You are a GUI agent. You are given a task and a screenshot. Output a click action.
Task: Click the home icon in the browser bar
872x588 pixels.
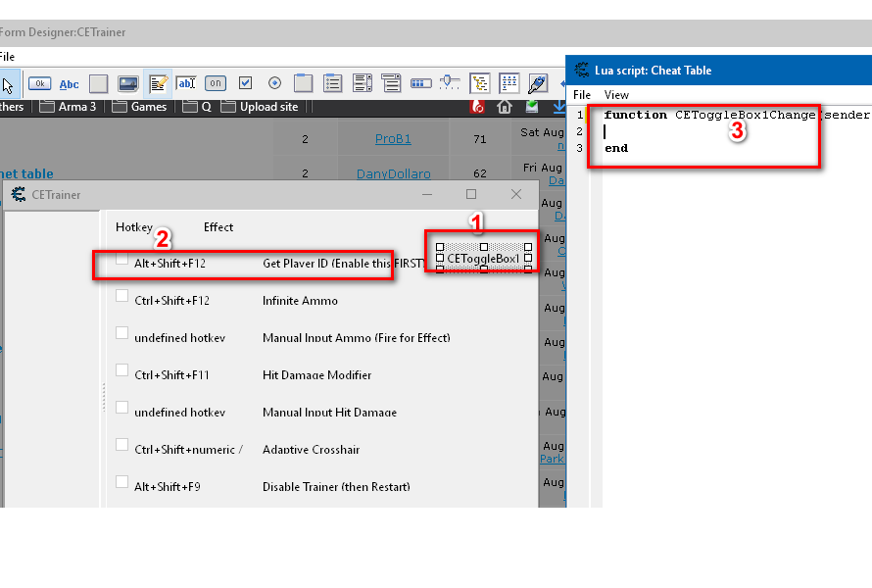tap(505, 107)
